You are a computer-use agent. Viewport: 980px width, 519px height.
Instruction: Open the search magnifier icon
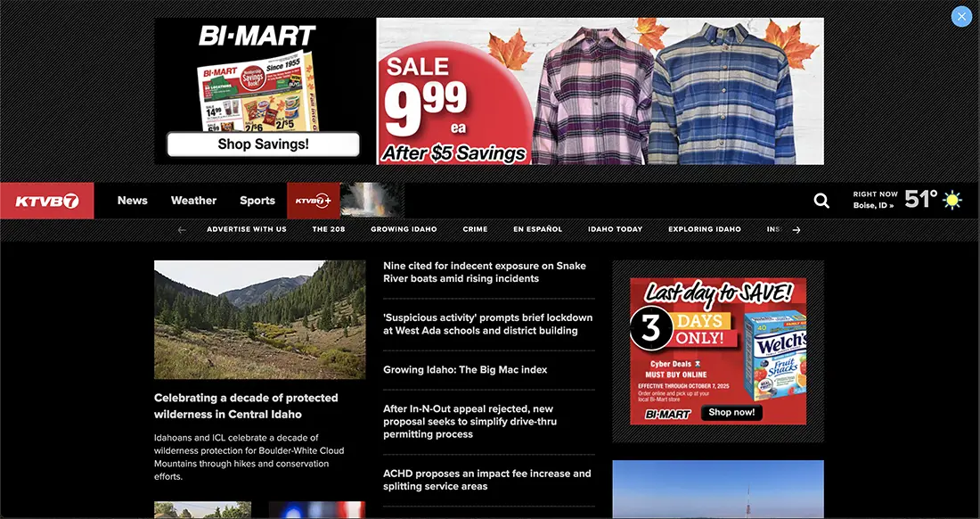tap(821, 201)
